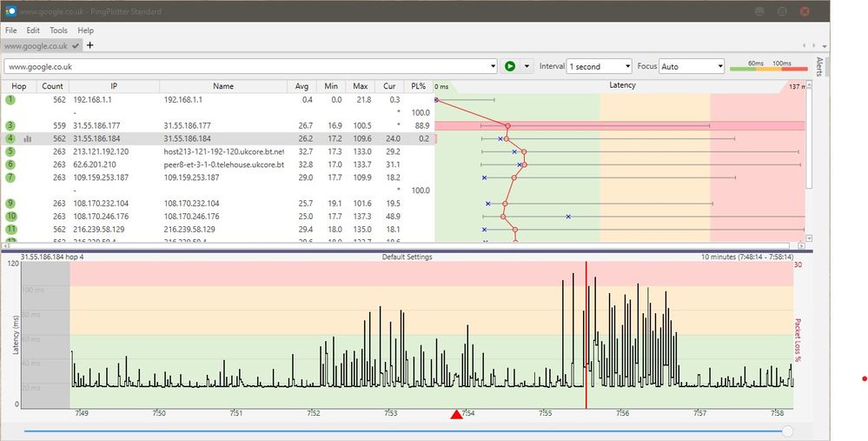Image resolution: width=868 pixels, height=441 pixels.
Task: Add a new target tab with plus icon
Action: (89, 45)
